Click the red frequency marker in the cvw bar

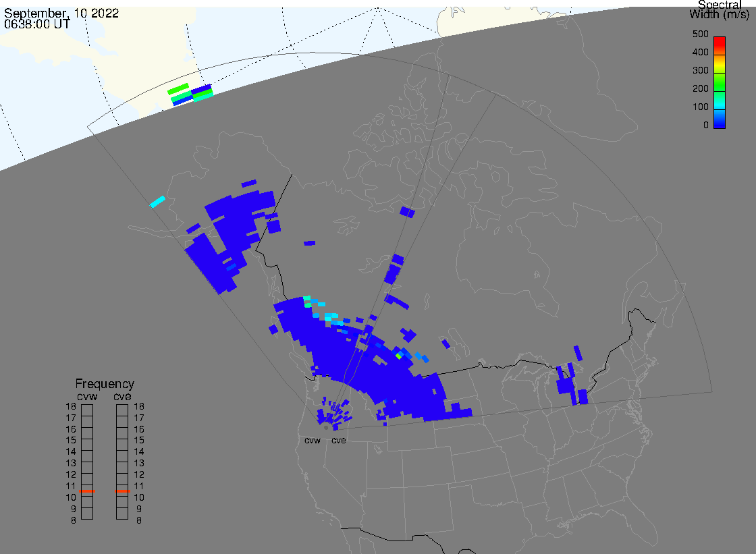coord(87,491)
